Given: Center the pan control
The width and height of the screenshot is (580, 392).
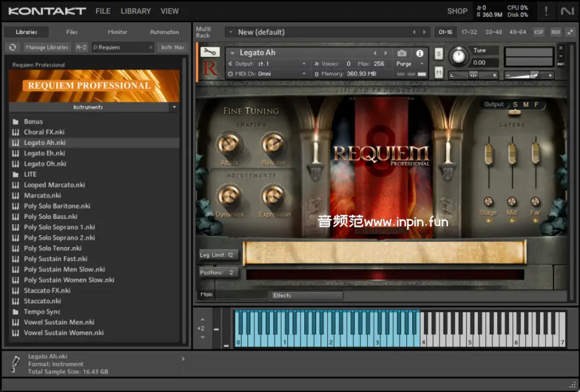Looking at the screenshot, I should point(474,75).
